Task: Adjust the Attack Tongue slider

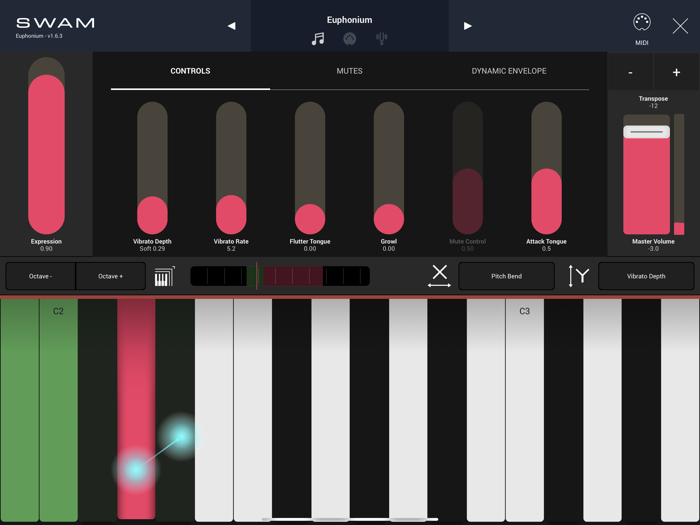Action: (x=546, y=168)
